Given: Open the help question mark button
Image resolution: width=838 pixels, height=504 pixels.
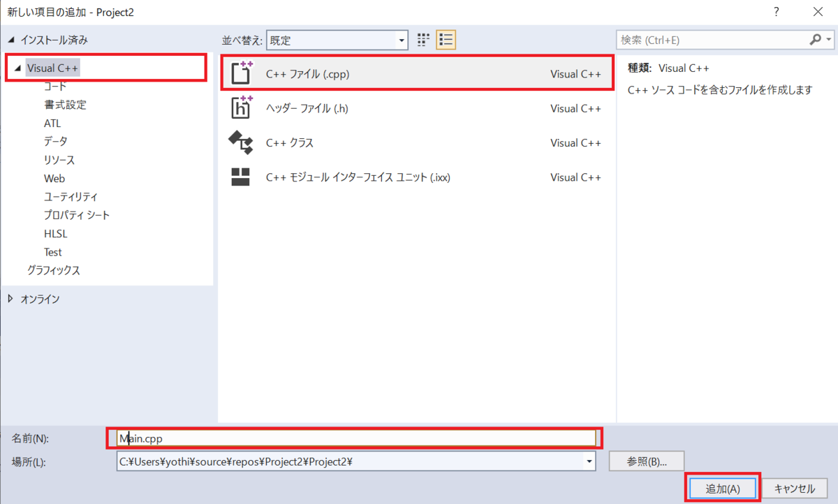Looking at the screenshot, I should (x=777, y=12).
